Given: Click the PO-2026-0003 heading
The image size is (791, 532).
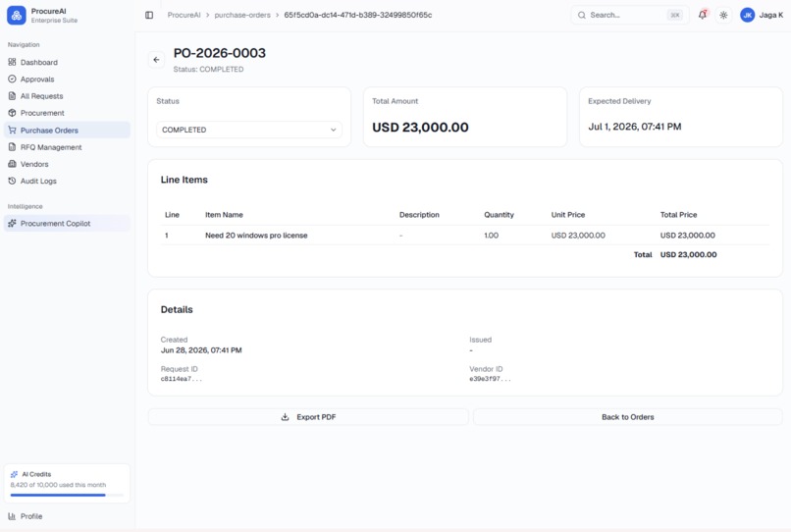Looking at the screenshot, I should 220,53.
